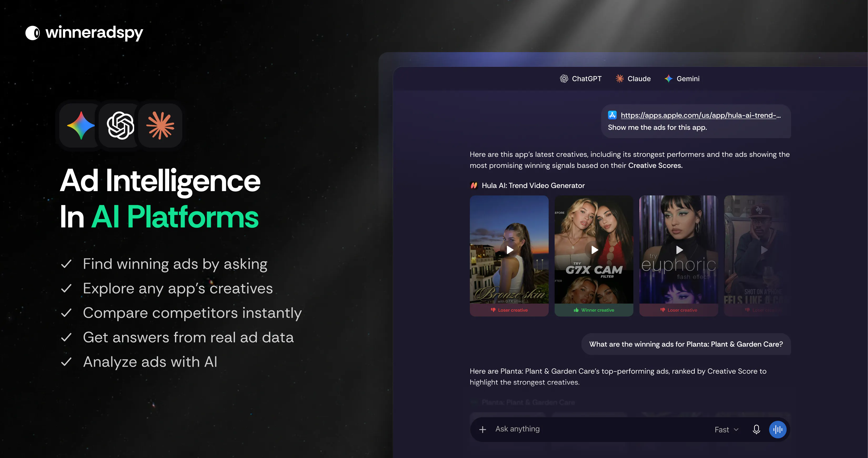Click "Get answers from real ad data" text

[188, 337]
